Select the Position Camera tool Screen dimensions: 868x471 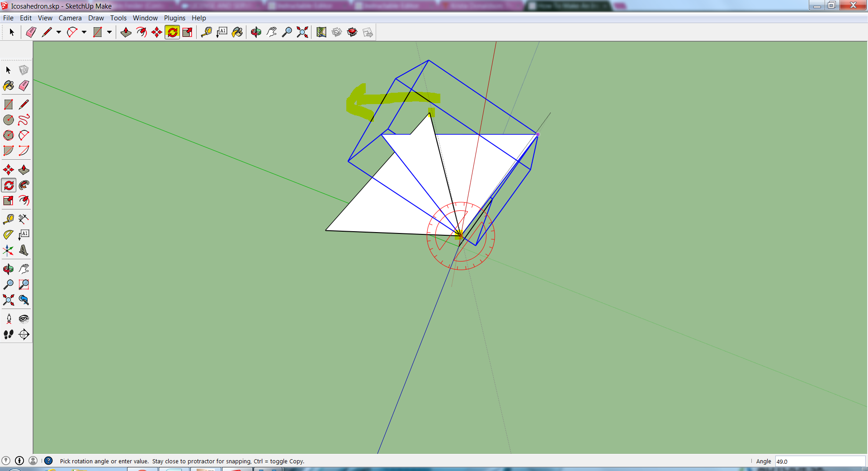[x=9, y=319]
